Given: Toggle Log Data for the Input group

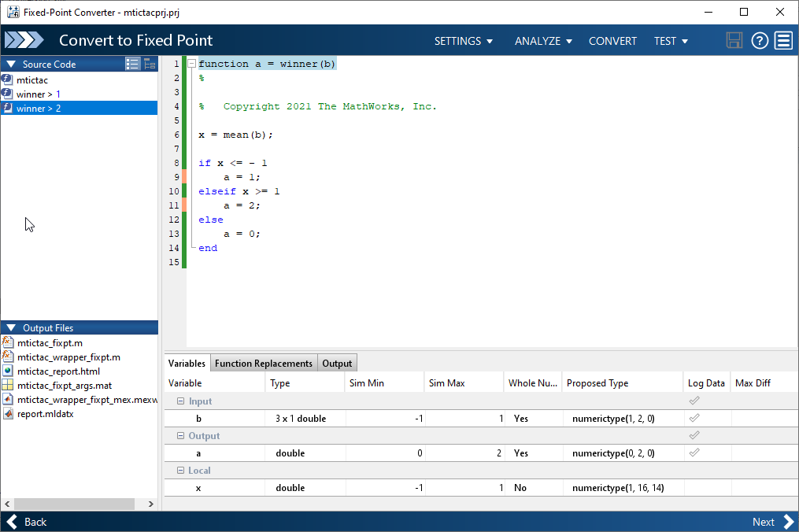Looking at the screenshot, I should 694,401.
